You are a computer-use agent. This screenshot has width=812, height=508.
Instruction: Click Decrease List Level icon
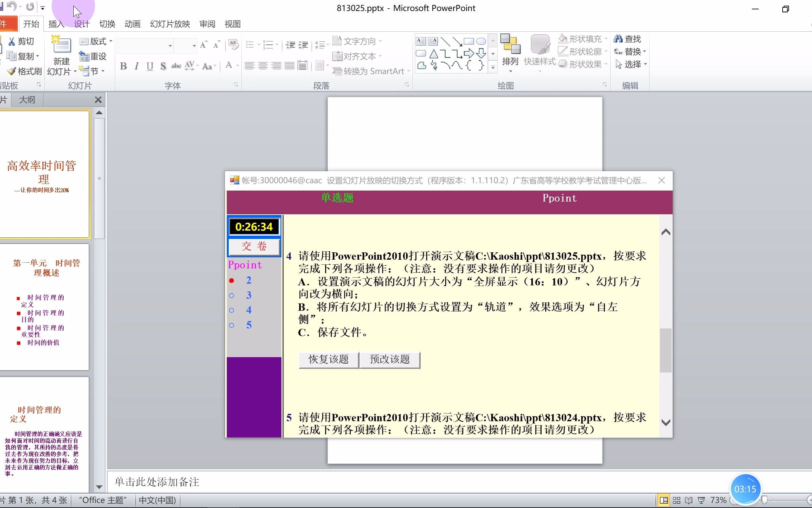290,45
